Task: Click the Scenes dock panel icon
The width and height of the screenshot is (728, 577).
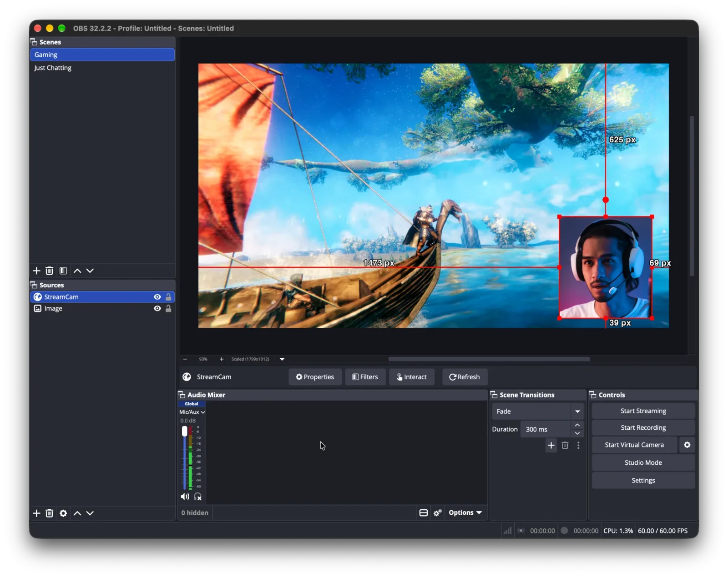Action: click(x=34, y=42)
